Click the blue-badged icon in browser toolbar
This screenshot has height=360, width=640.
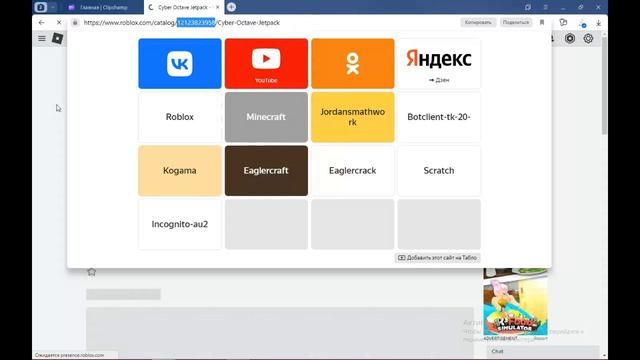pyautogui.click(x=582, y=23)
